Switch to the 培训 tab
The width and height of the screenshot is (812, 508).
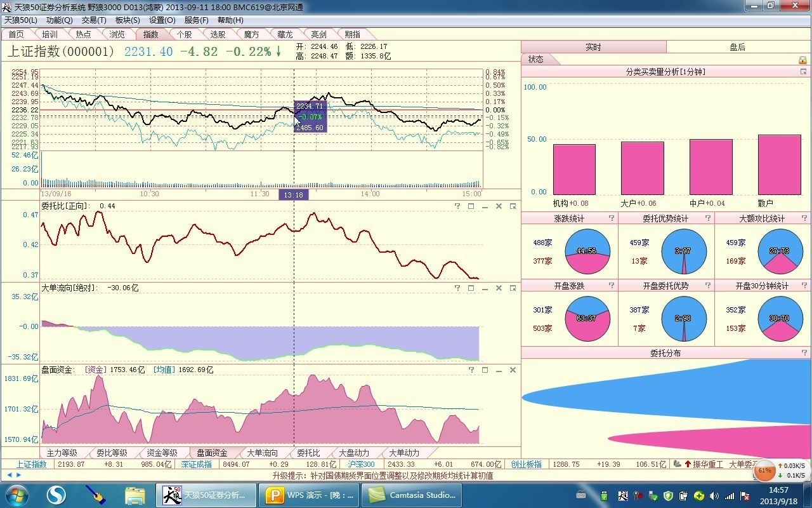(x=50, y=34)
